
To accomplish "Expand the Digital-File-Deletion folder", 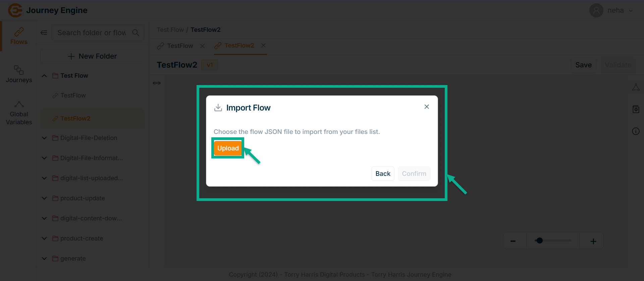I will [x=44, y=138].
